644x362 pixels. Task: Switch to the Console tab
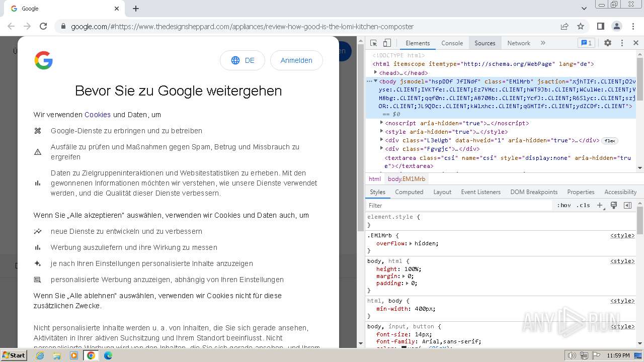tap(452, 43)
